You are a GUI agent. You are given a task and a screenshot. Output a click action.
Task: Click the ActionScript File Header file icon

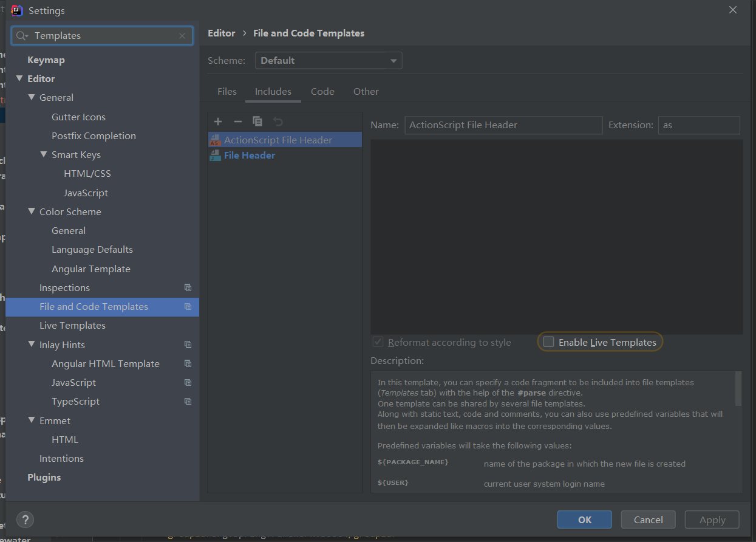215,140
